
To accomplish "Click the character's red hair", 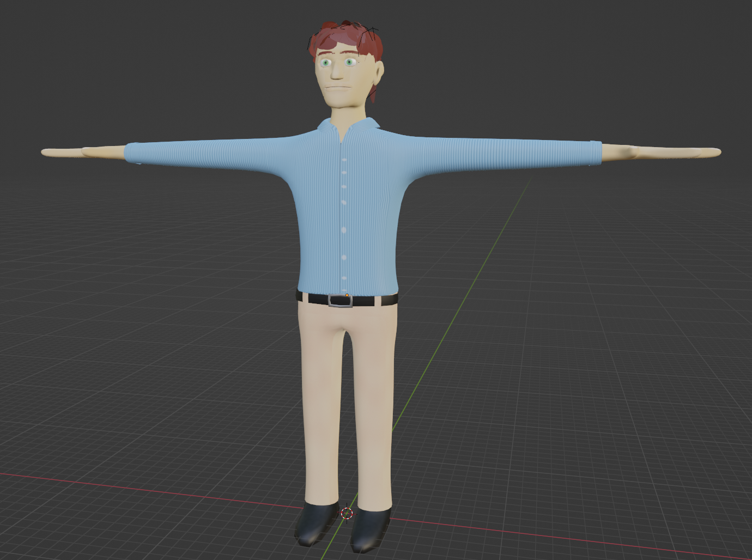I will tap(346, 39).
